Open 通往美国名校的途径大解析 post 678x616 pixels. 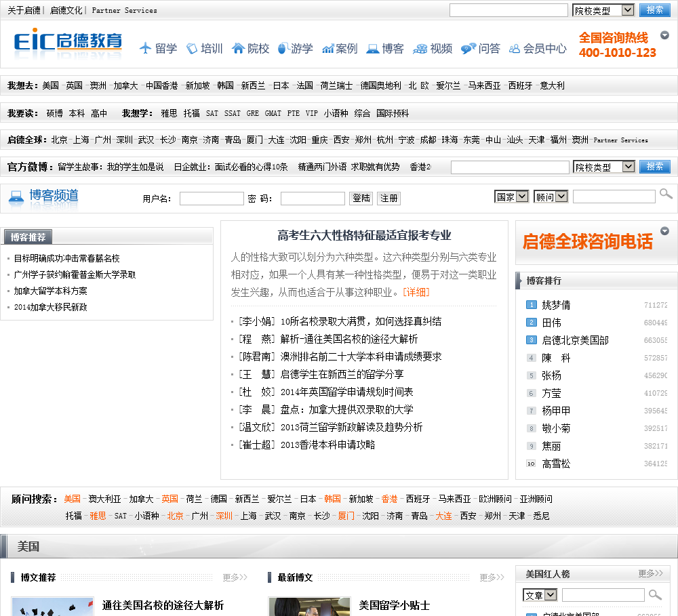tap(163, 605)
